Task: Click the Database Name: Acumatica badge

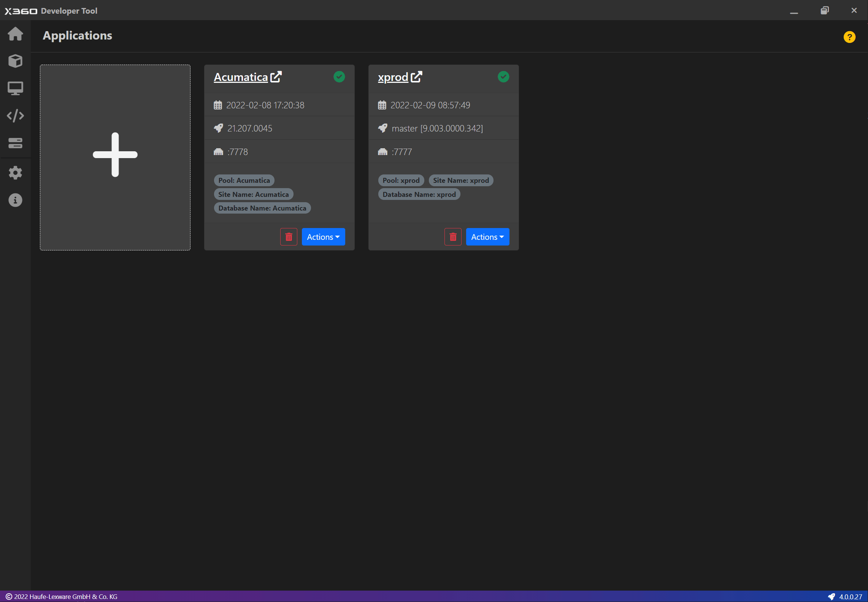Action: coord(262,208)
